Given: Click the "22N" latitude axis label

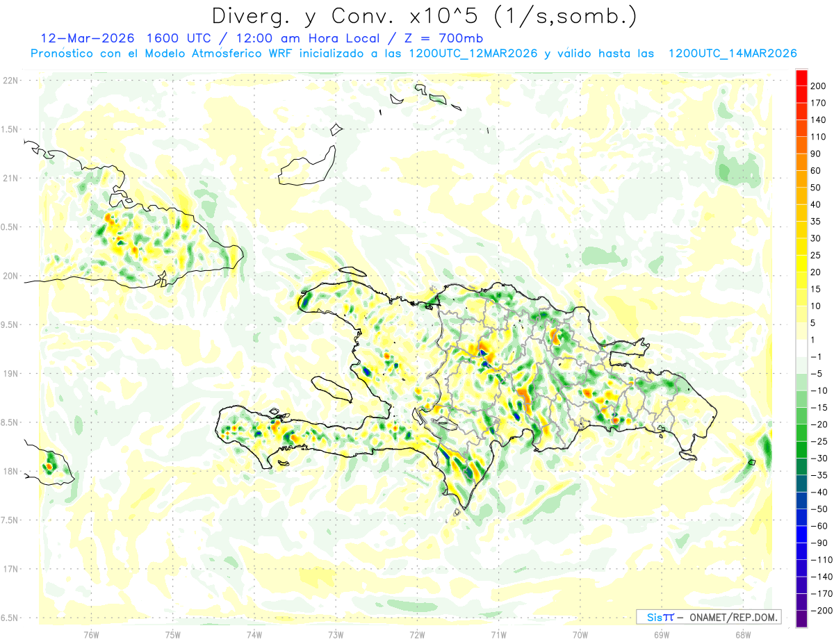Looking at the screenshot, I should point(10,81).
